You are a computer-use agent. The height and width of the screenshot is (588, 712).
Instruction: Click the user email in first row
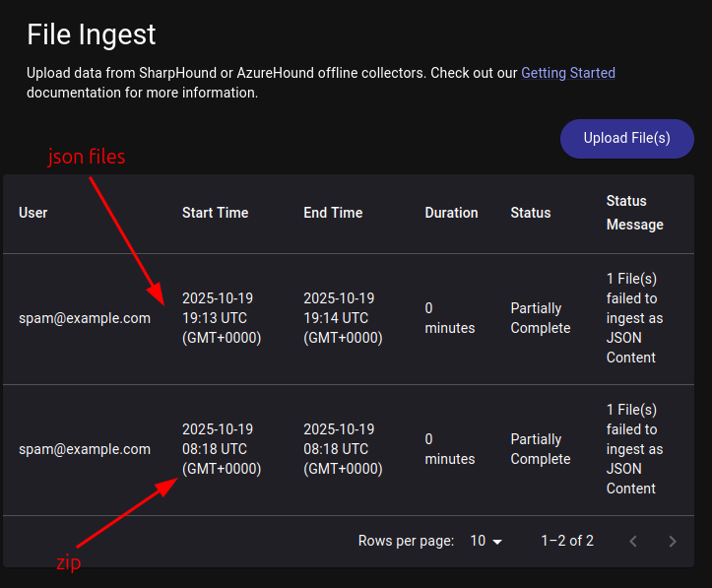[85, 318]
